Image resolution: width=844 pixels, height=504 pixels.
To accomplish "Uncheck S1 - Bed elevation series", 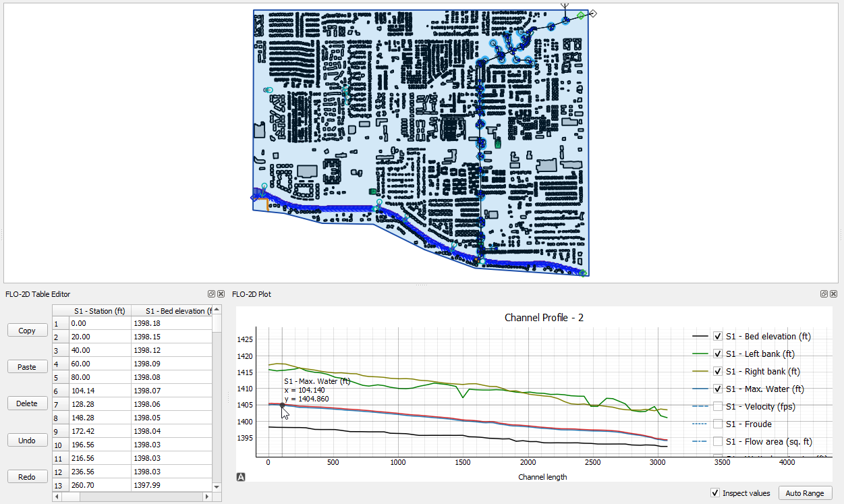I will pyautogui.click(x=718, y=336).
